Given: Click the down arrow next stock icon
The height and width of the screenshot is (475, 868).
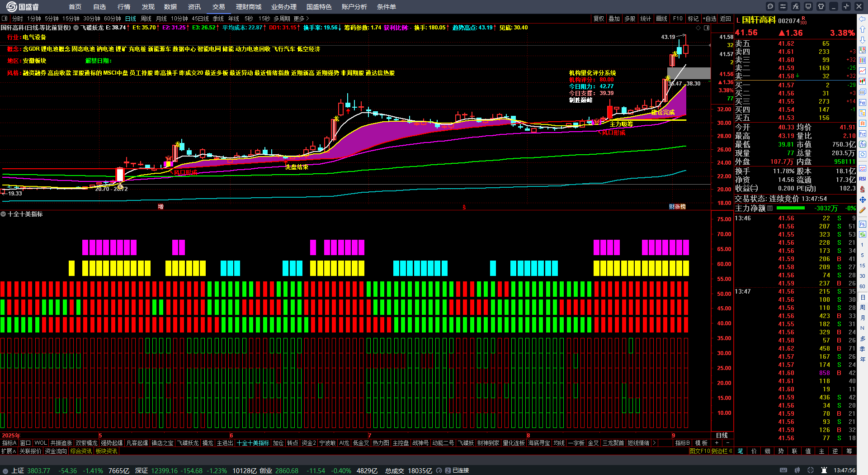Looking at the screenshot, I should [x=863, y=40].
